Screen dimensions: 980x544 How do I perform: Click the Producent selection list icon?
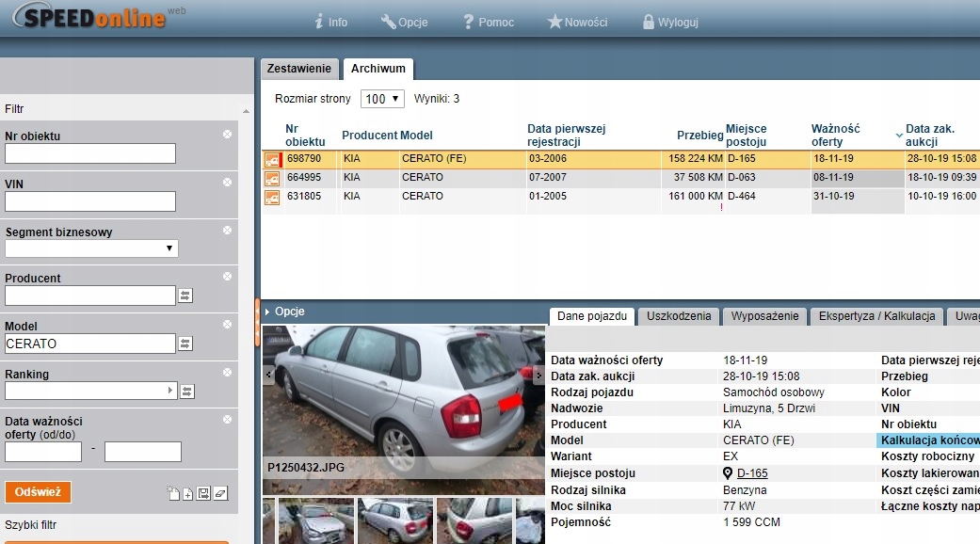[x=185, y=296]
